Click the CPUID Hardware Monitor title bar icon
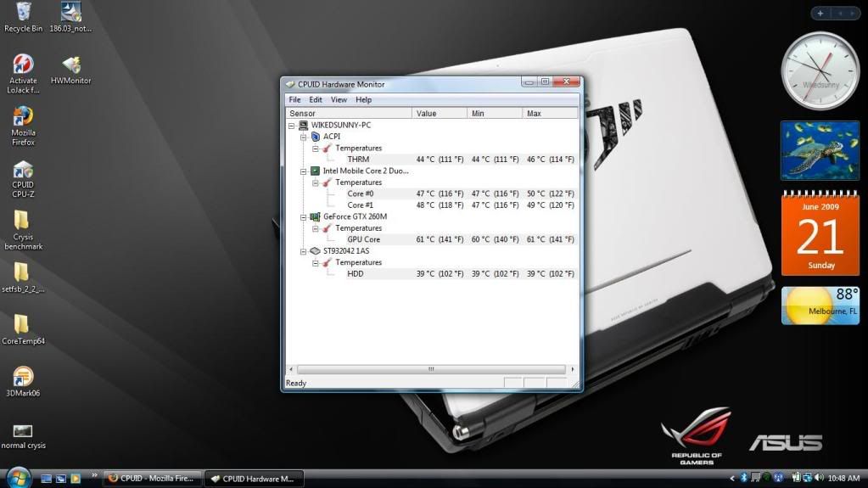Image resolution: width=868 pixels, height=488 pixels. (290, 84)
